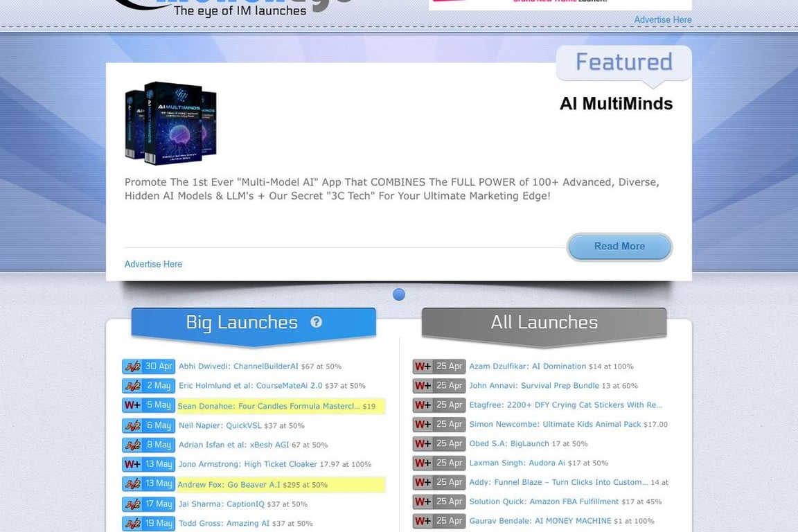This screenshot has width=798, height=532.
Task: Open Laxman Singh: Audora Ai launch
Action: click(x=517, y=463)
